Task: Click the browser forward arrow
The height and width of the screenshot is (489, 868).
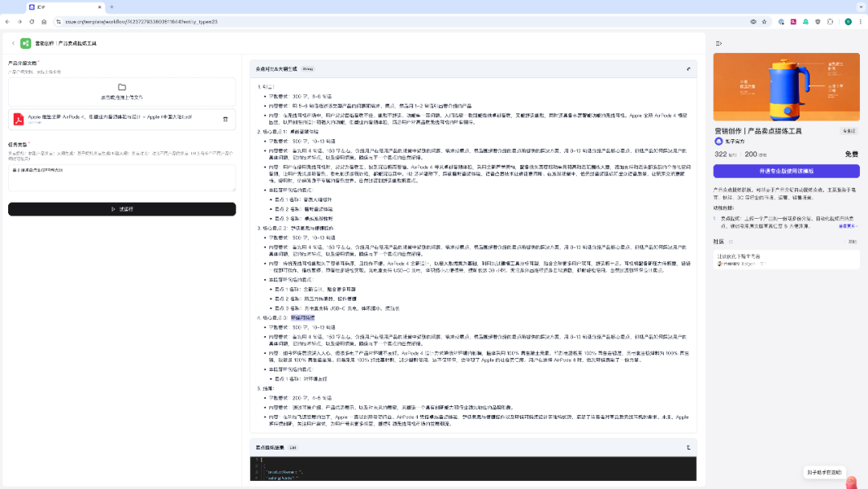Action: coord(19,22)
